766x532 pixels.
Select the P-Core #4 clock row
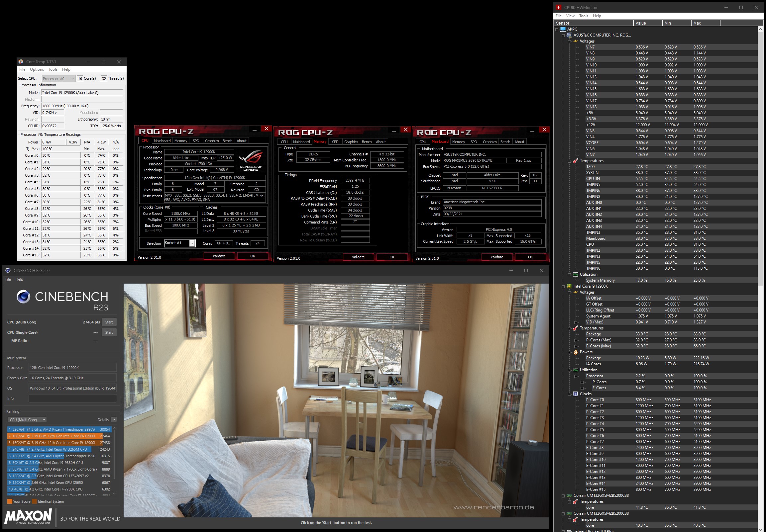point(671,424)
